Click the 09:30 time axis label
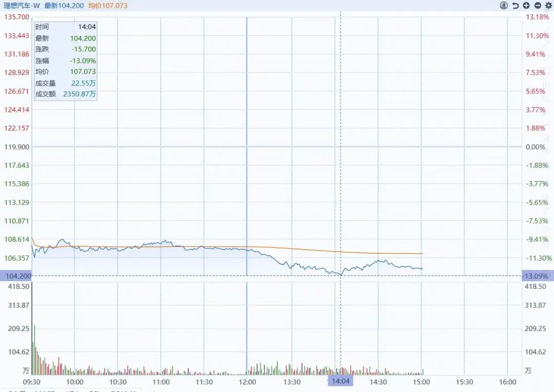Viewport: 554px width, 392px height. click(x=31, y=382)
